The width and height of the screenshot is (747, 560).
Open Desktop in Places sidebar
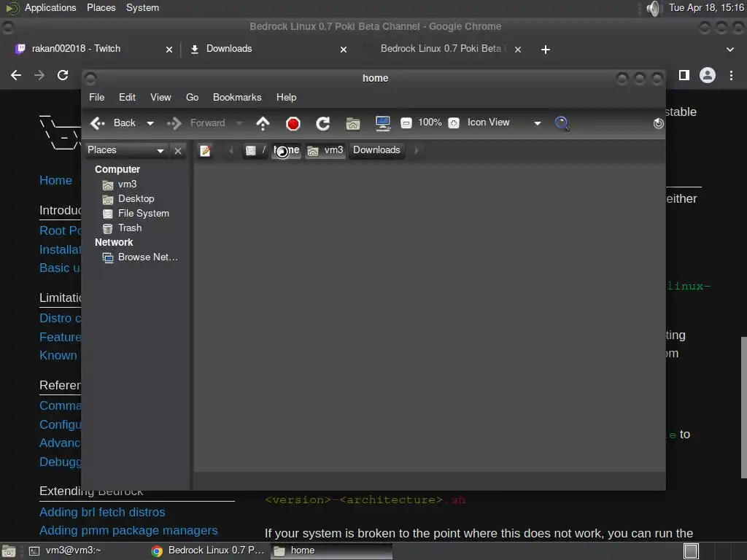[128, 199]
